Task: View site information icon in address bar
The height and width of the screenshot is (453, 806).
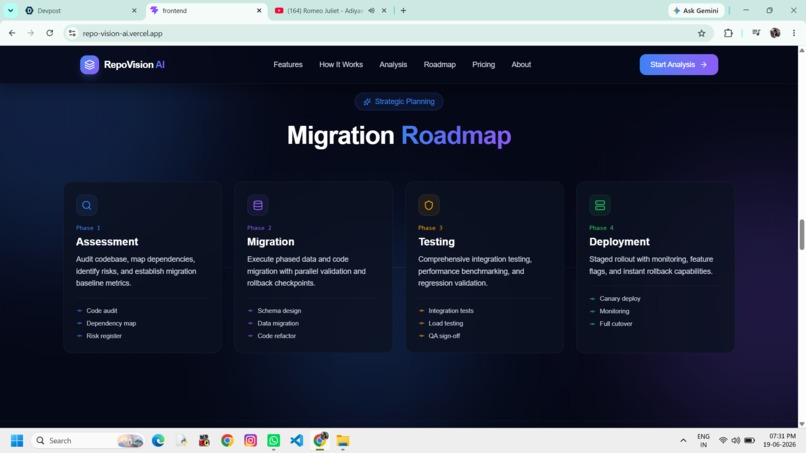Action: (x=72, y=33)
